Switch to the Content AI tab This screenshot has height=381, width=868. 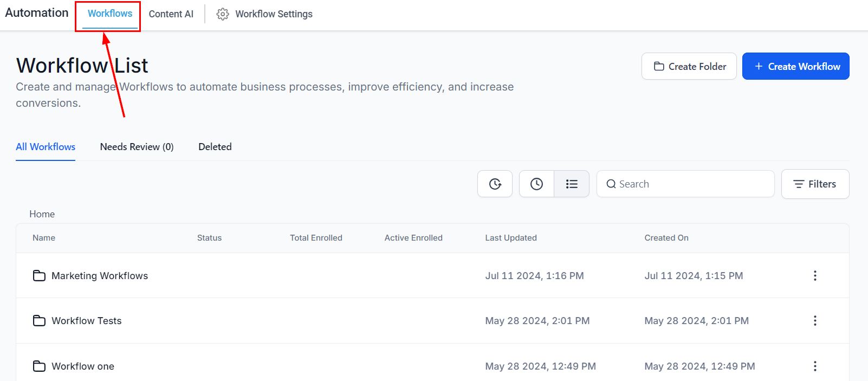pyautogui.click(x=171, y=14)
